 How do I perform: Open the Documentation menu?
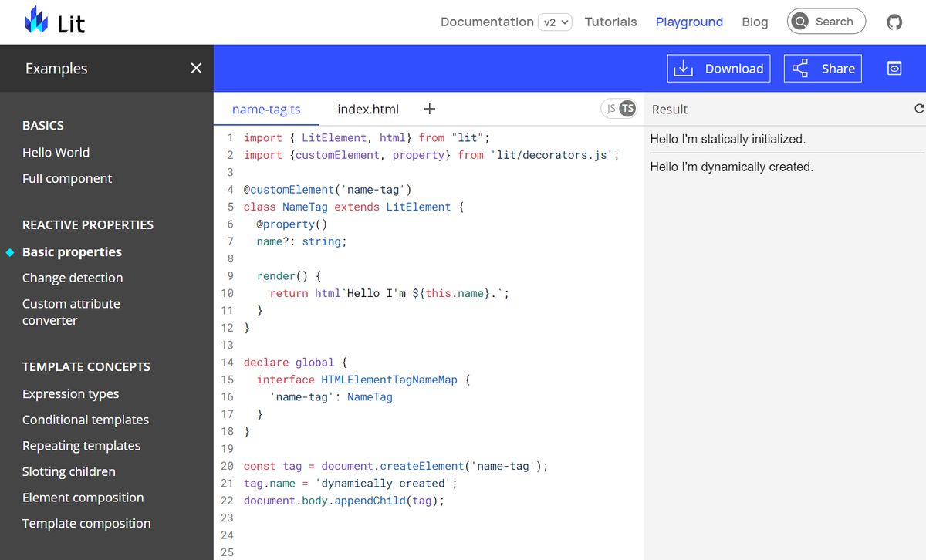coord(487,22)
